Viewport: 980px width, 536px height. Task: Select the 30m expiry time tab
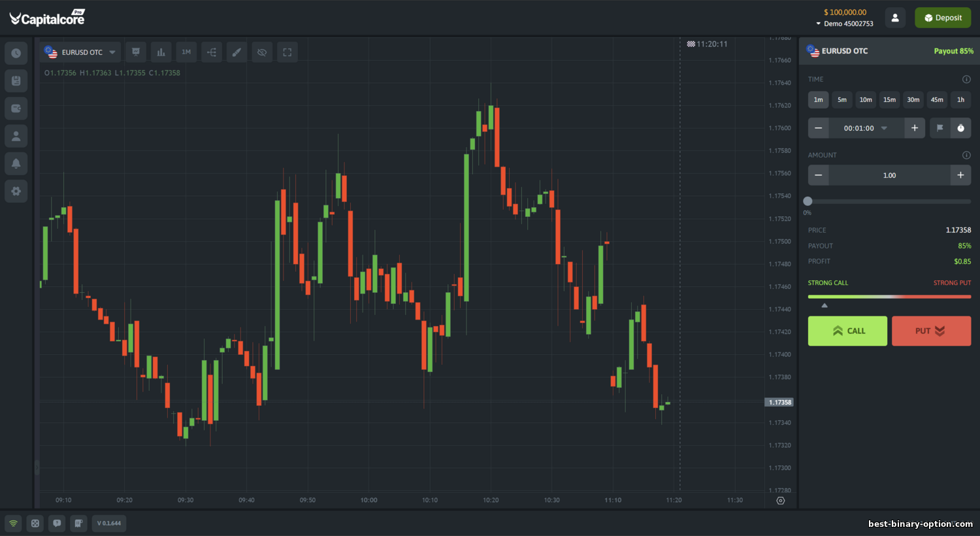(x=913, y=100)
